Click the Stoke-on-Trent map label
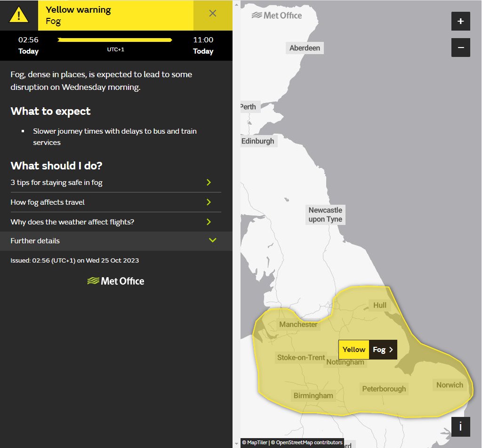Viewport: 482px width, 448px height. point(301,357)
